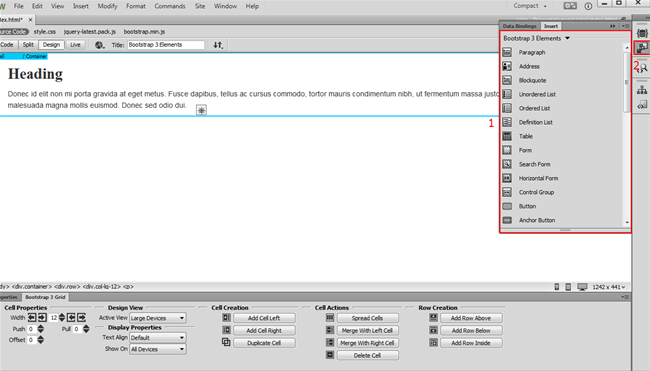Click the Duplicate Cell icon
Viewport: 650px width, 371px height.
[226, 342]
